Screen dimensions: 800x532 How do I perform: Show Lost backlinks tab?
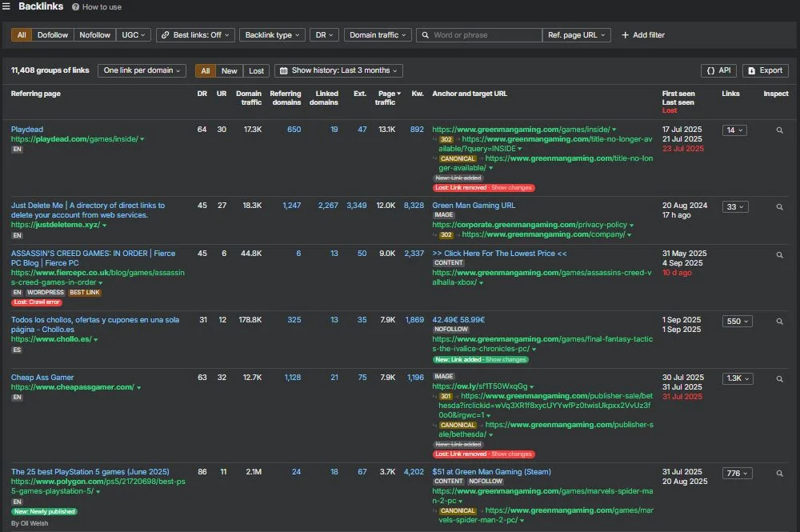click(x=256, y=70)
